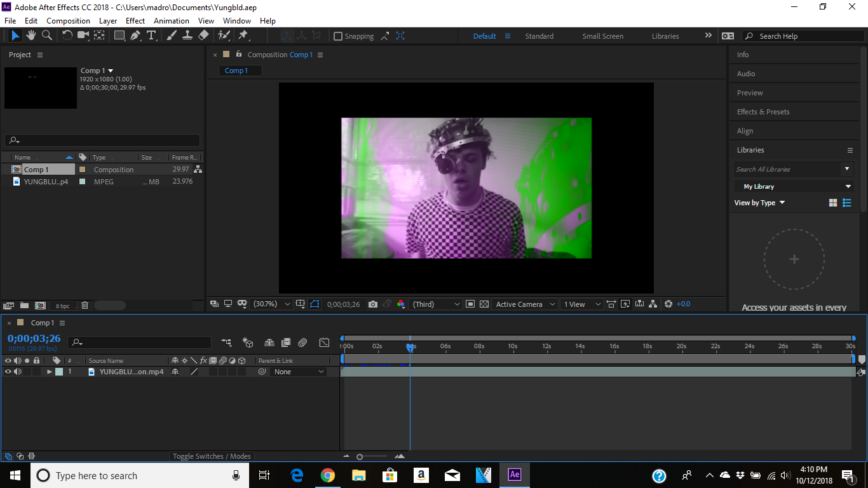Open the Graph Editor in the timeline

[x=324, y=342]
